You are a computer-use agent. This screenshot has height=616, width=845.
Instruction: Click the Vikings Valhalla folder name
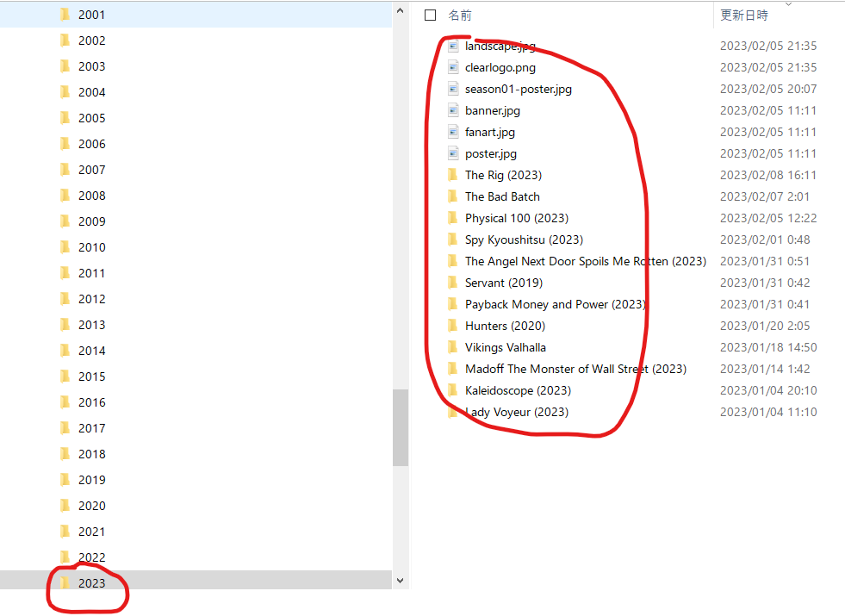pyautogui.click(x=506, y=347)
